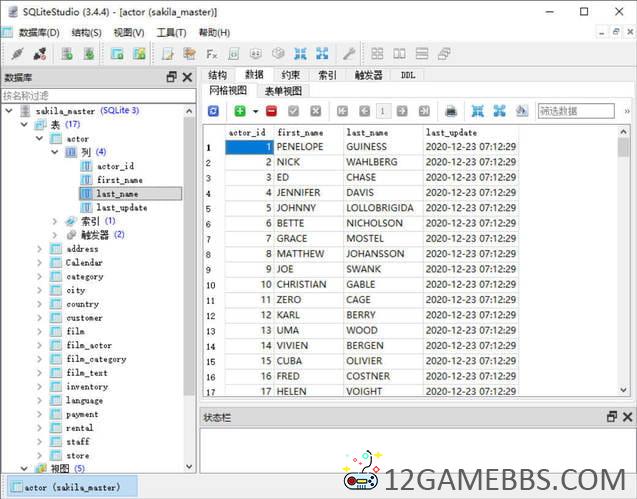Viewport: 637px width, 499px height.
Task: Click the printer icon in data toolbar
Action: click(451, 111)
